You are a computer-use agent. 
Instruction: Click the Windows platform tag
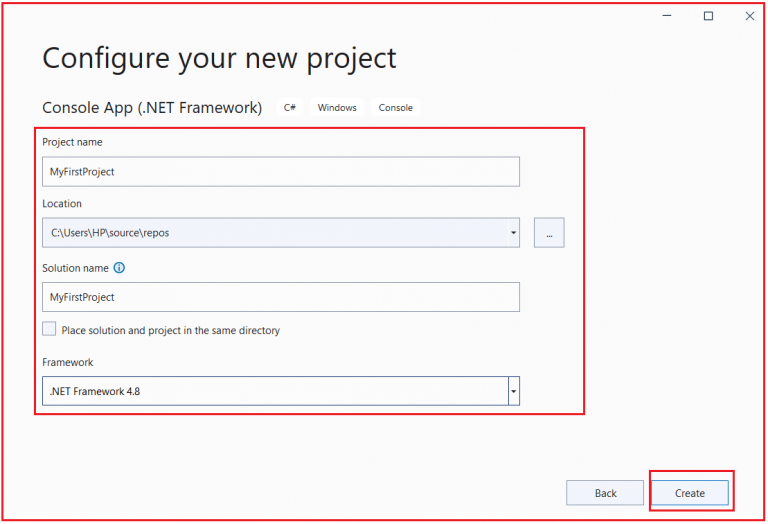[337, 108]
